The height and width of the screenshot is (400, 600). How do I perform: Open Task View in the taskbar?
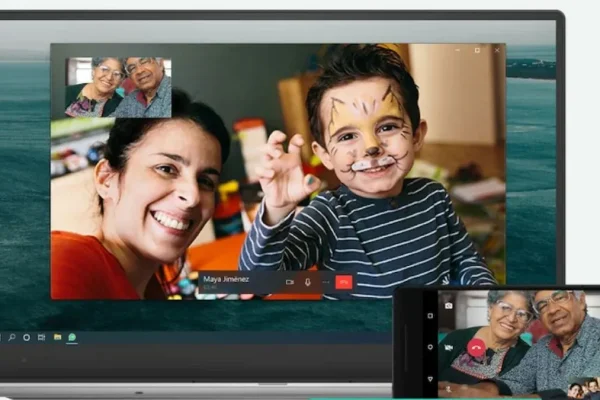[41, 337]
